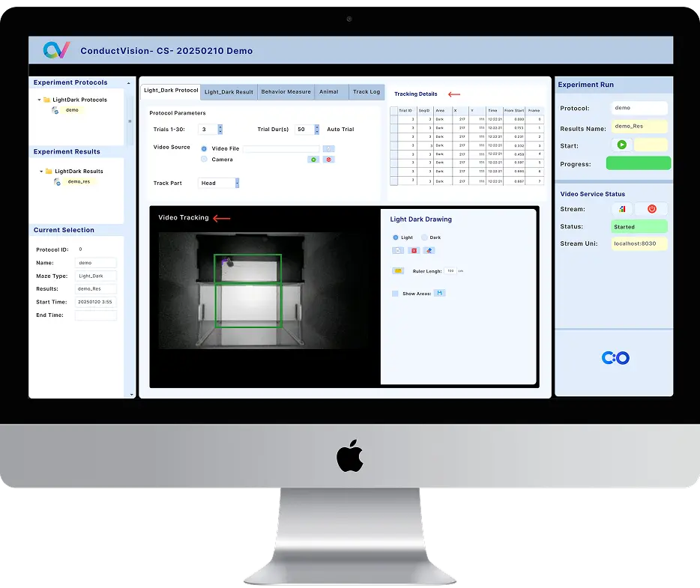The height and width of the screenshot is (588, 700).
Task: Click the save icon beside Show Areas
Action: [x=440, y=293]
